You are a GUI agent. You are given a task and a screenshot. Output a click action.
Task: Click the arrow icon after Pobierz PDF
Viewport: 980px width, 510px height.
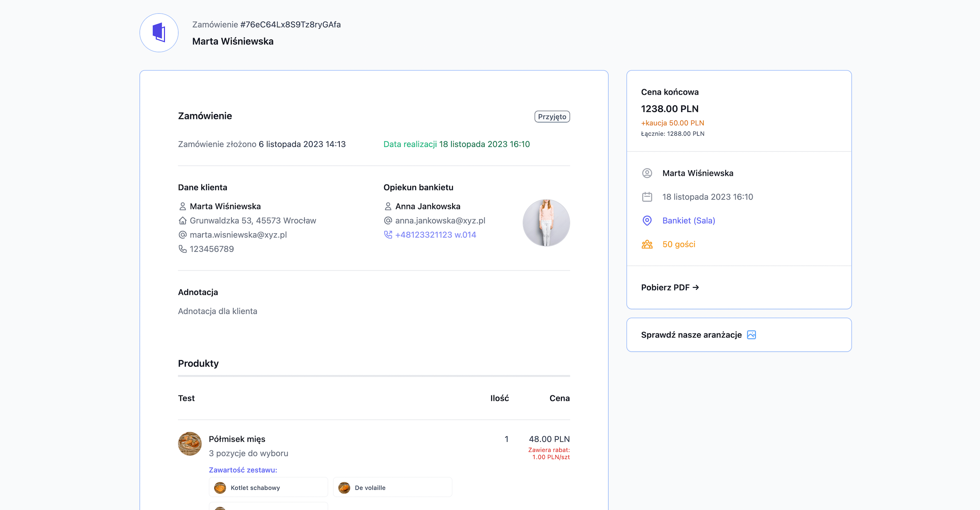696,287
